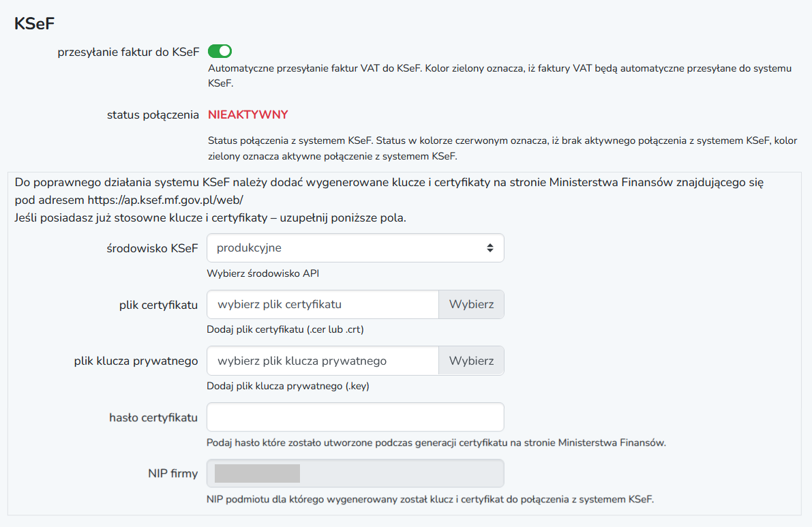812x527 pixels.
Task: Click the 'hasło certyfikatu' field label
Action: coord(153,417)
